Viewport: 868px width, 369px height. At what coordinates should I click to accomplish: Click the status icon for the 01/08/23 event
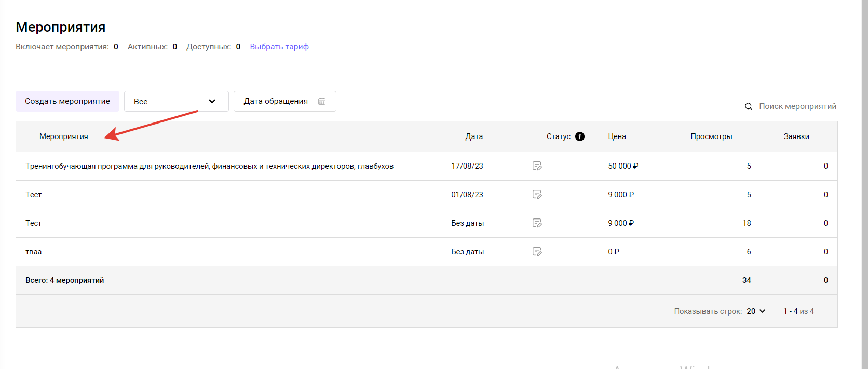[x=537, y=195]
